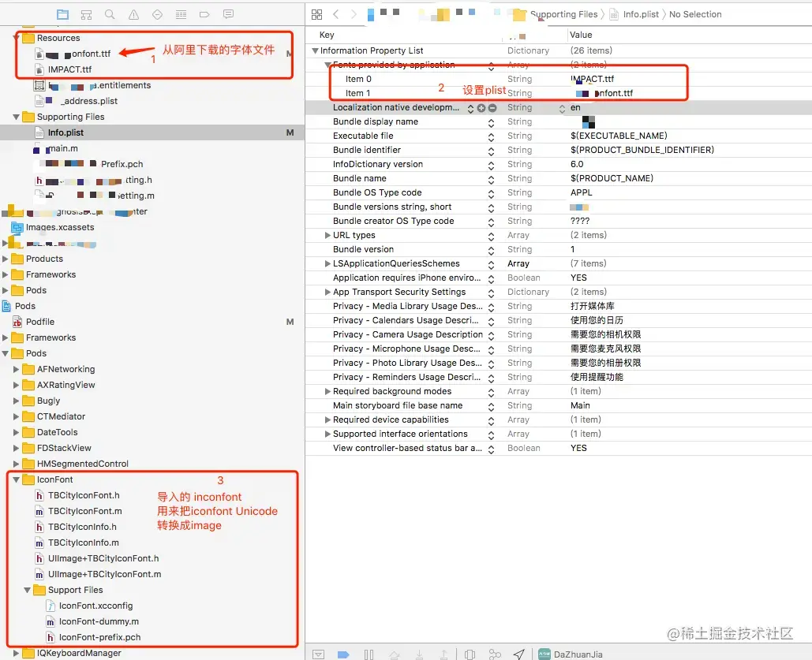Collapse the Supporting Files folder

tap(16, 117)
